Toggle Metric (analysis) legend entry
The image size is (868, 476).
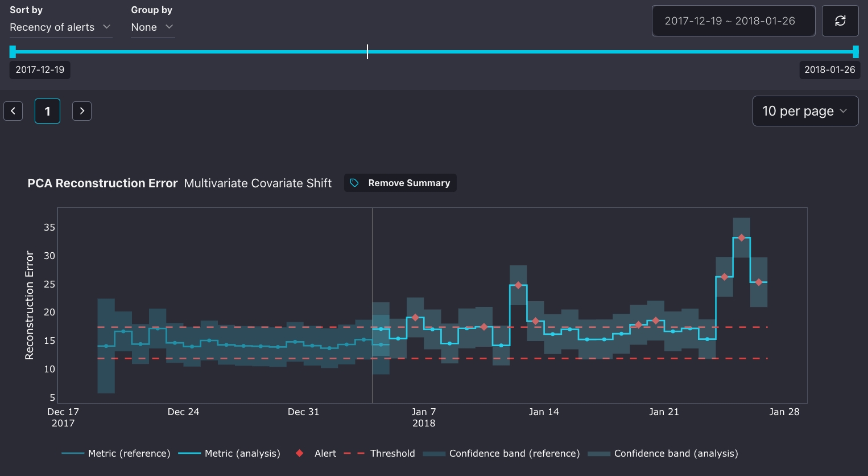pos(229,453)
